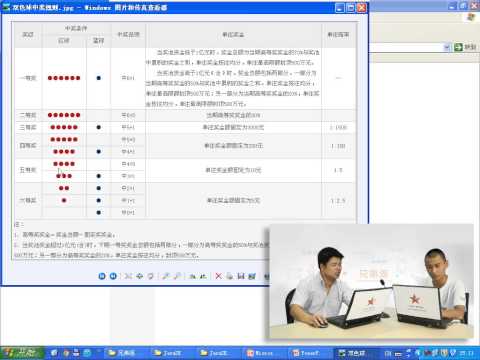This screenshot has width=480, height=360.
Task: Zoom out using the magnifier minus icon
Action: [x=177, y=276]
